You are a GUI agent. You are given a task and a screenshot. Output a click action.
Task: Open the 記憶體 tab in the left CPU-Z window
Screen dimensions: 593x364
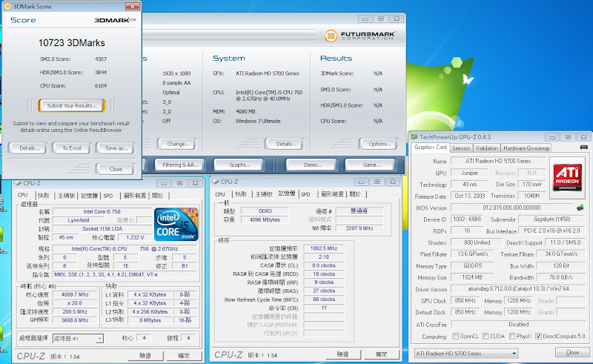[89, 196]
